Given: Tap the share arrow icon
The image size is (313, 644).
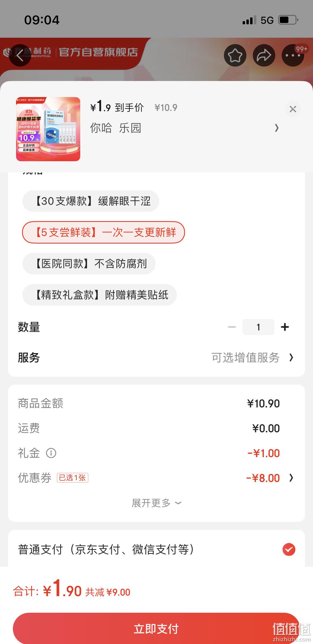Looking at the screenshot, I should (264, 55).
